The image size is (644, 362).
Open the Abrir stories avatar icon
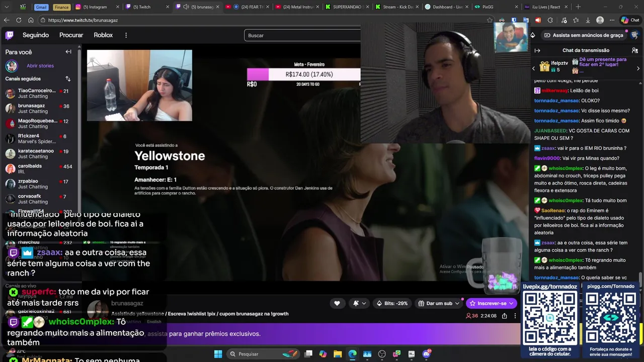[11, 66]
